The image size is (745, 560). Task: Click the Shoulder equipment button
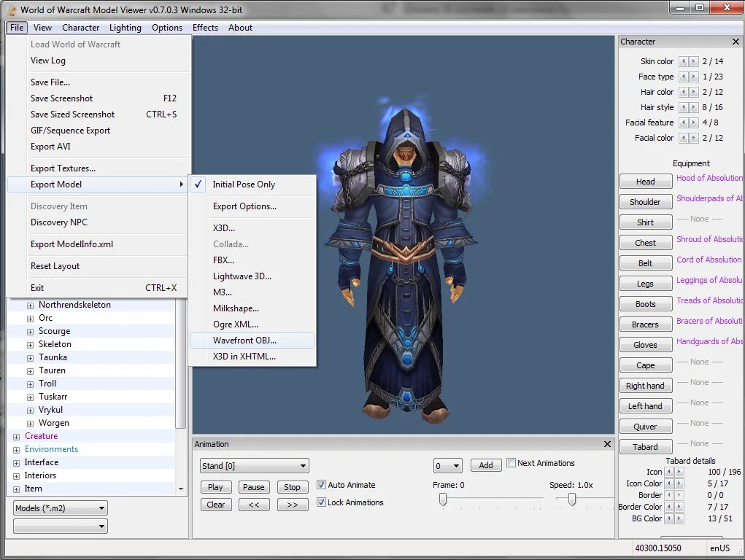(x=646, y=202)
